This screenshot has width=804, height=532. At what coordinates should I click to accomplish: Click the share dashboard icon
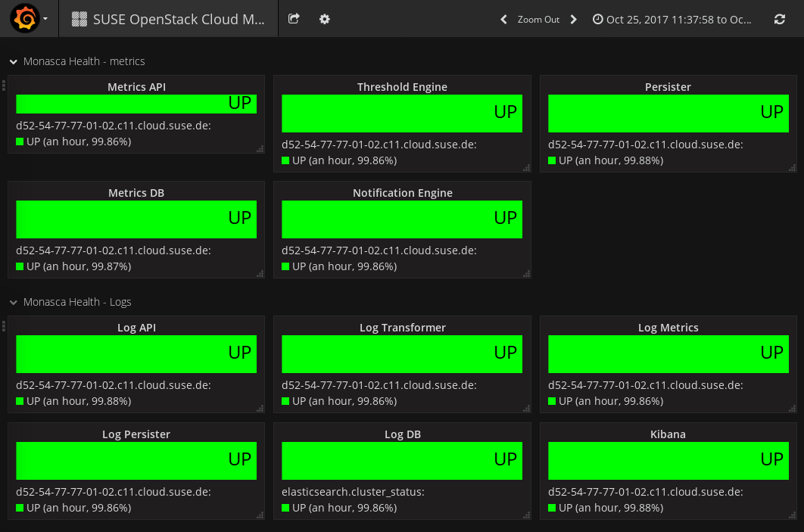[x=294, y=19]
